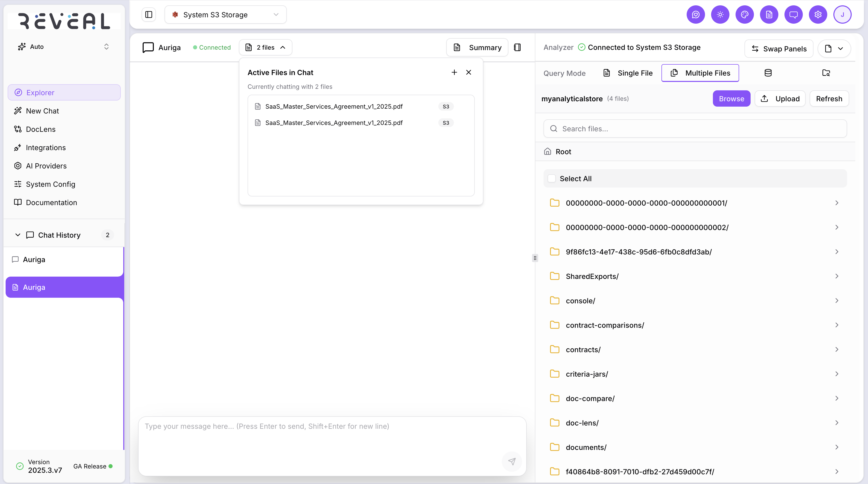Click the version status check icon

click(20, 466)
